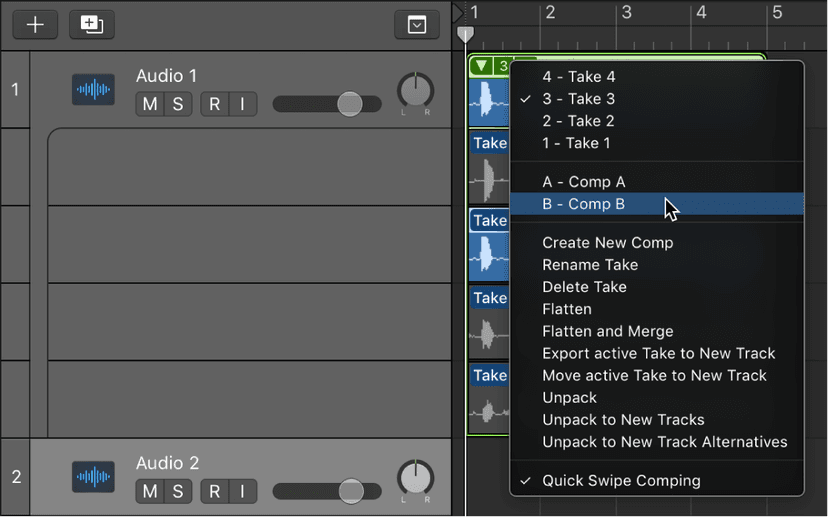Toggle input monitoring on Audio 2
828x518 pixels.
[243, 491]
